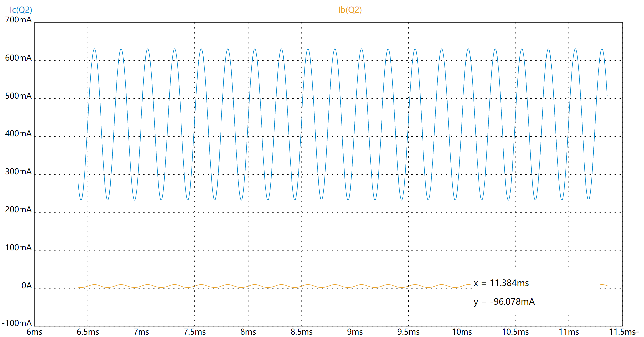
Task: Click the 6ms time axis label
Action: point(34,332)
